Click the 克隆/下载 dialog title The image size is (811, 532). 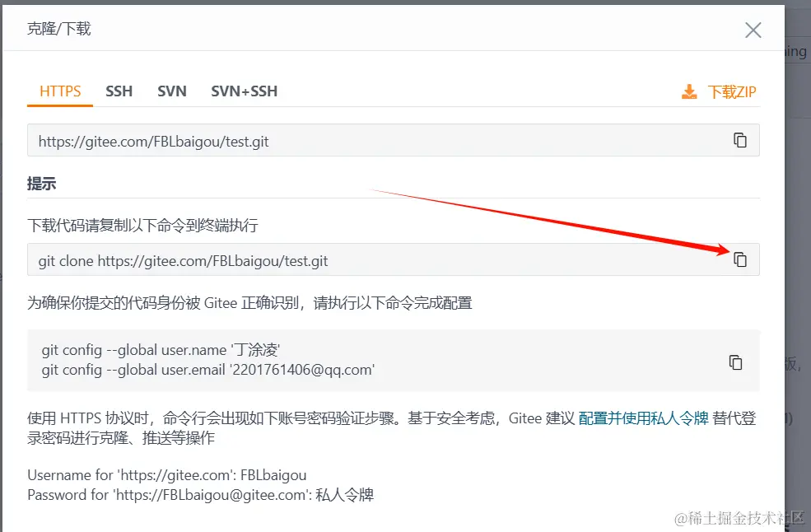point(59,29)
